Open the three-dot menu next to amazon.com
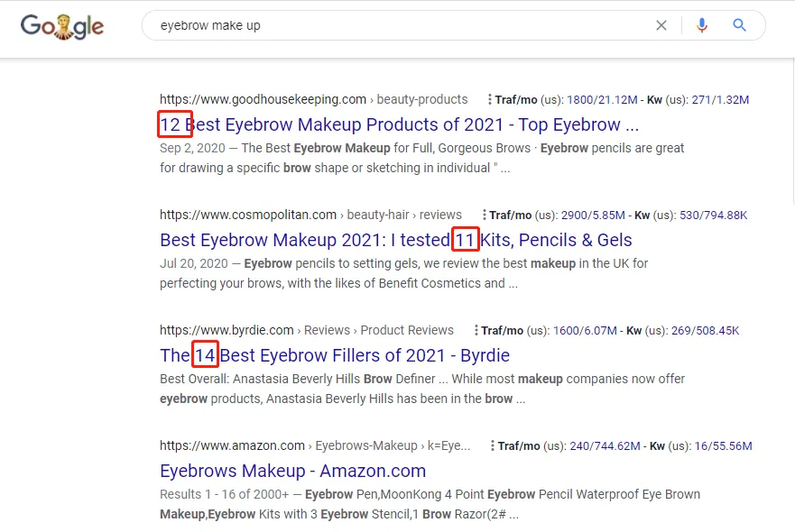The image size is (795, 532). (x=493, y=445)
